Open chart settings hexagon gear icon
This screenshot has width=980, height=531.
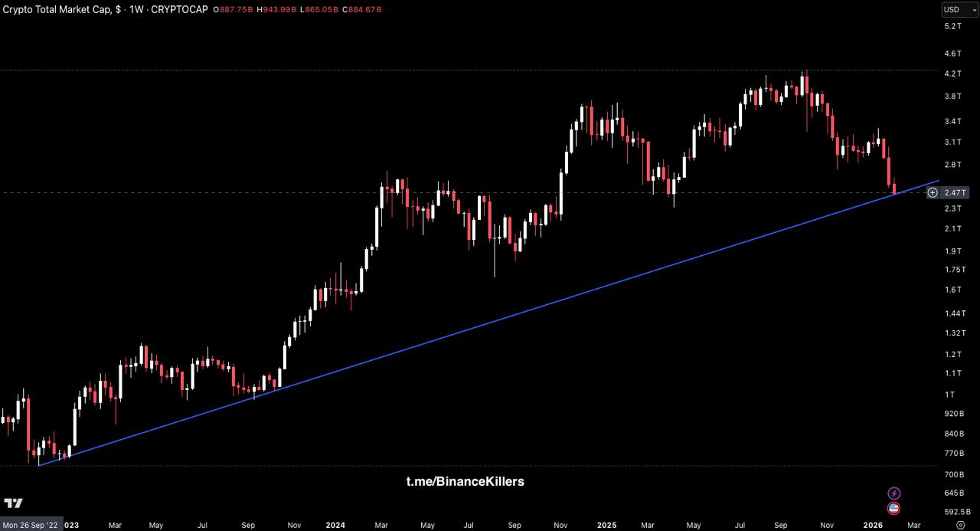pos(961,526)
